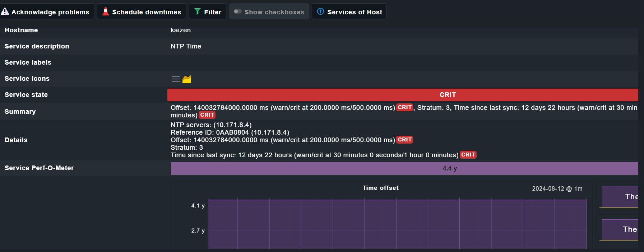The width and height of the screenshot is (644, 252).
Task: Expand the Filter panel
Action: pyautogui.click(x=208, y=11)
